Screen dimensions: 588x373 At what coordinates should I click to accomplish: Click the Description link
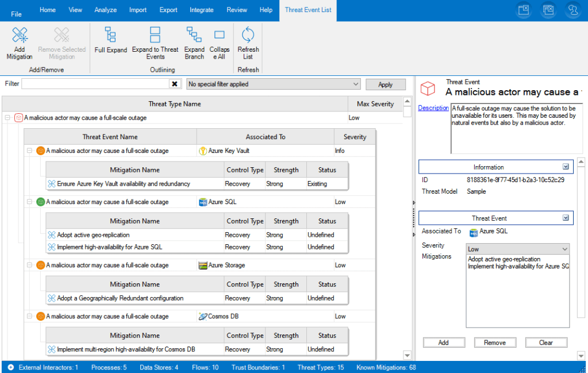(433, 108)
